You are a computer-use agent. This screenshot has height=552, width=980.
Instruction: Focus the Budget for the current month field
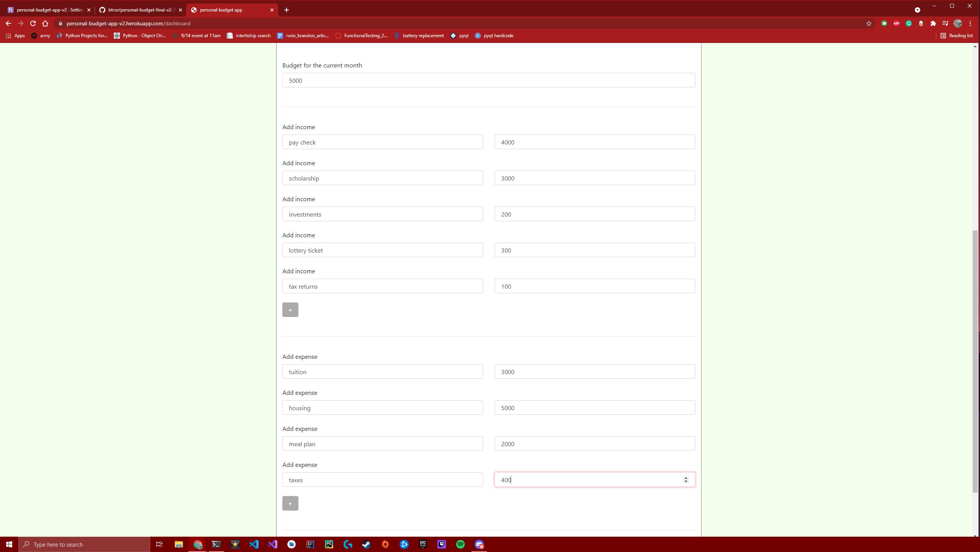point(488,80)
